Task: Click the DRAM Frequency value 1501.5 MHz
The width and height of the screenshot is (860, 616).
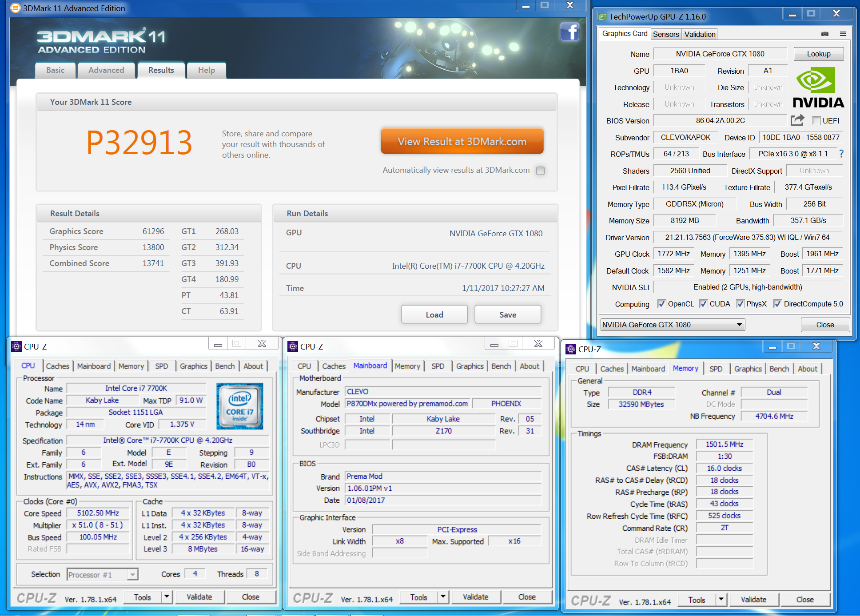Action: point(725,444)
